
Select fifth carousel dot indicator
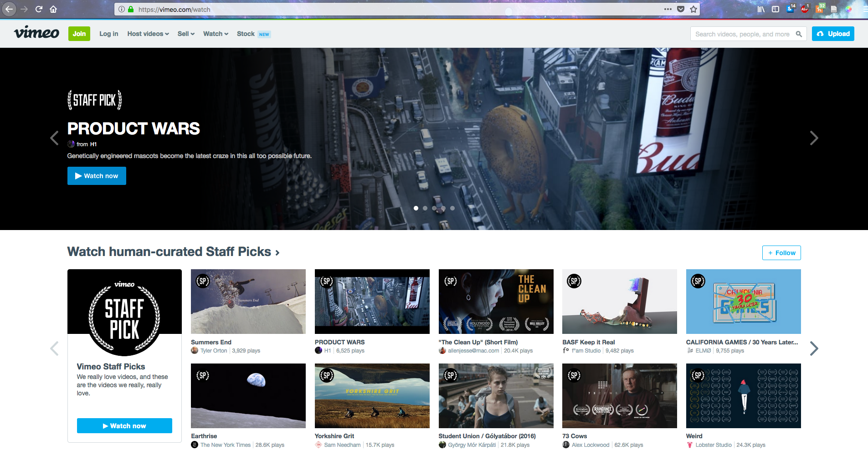452,208
